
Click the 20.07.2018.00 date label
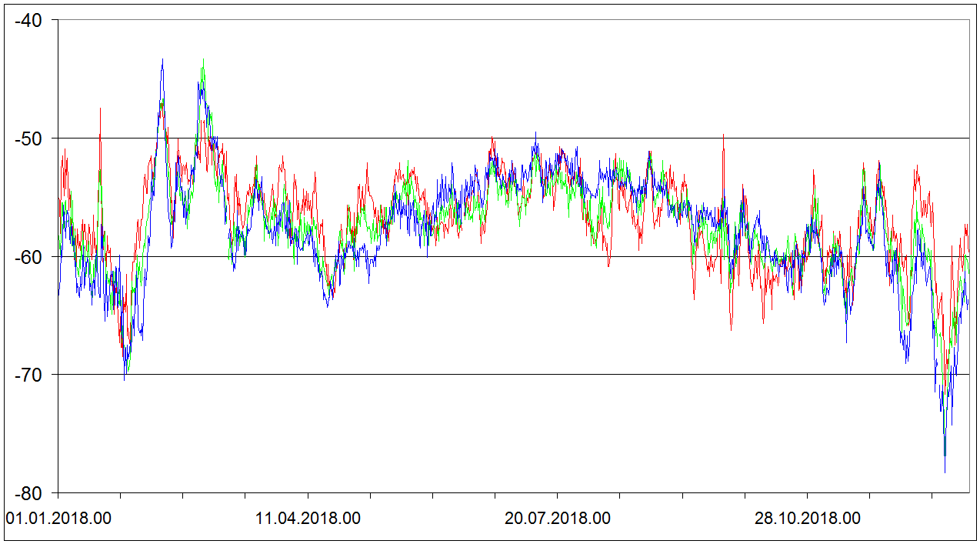pyautogui.click(x=557, y=519)
